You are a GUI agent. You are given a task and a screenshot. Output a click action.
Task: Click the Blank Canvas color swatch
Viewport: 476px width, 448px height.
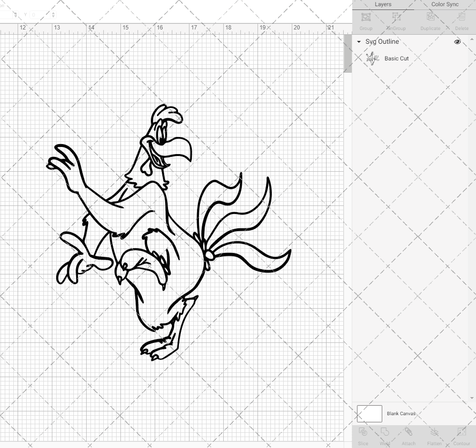369,413
